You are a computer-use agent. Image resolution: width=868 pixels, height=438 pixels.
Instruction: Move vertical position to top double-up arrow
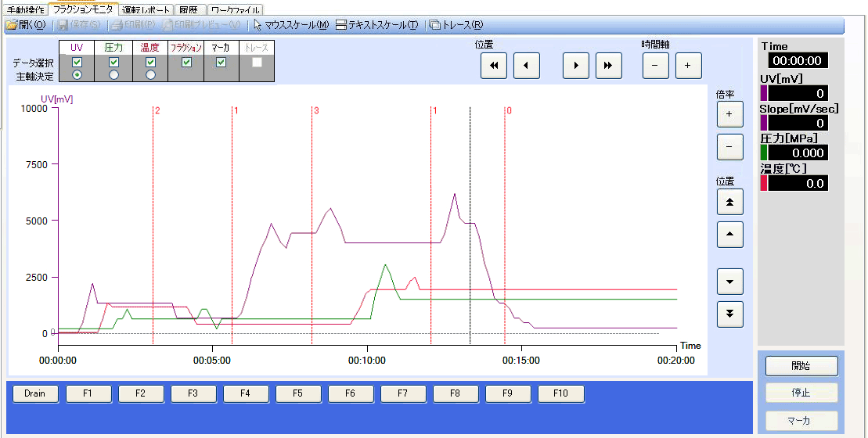729,202
